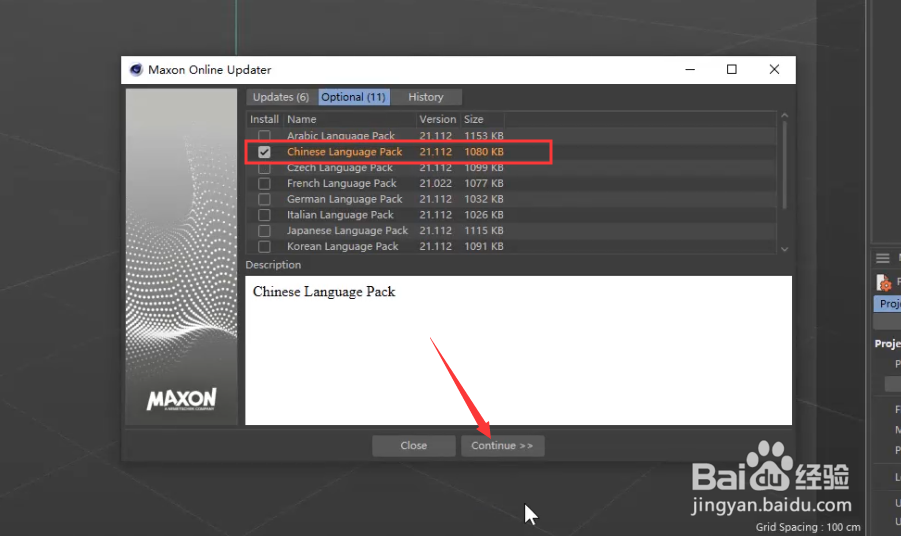901x536 pixels.
Task: Check the Czech Language Pack install box
Action: click(x=264, y=168)
